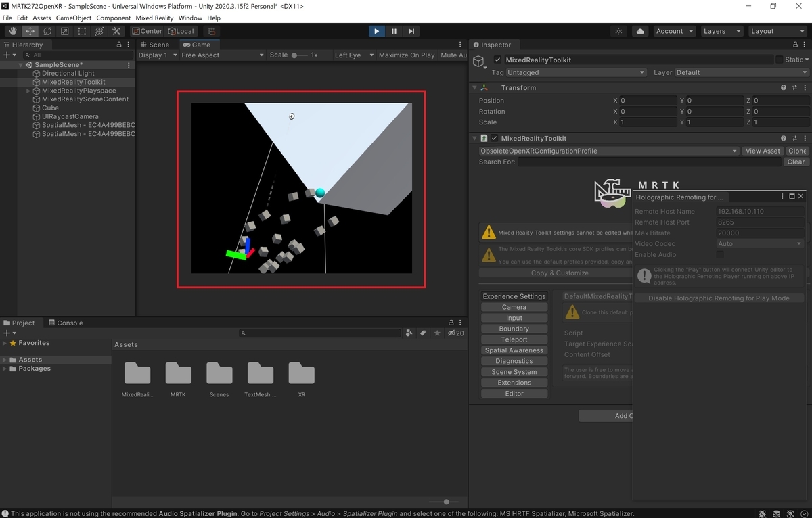Step one frame forward
Screen dimensions: 812x518
pos(411,31)
